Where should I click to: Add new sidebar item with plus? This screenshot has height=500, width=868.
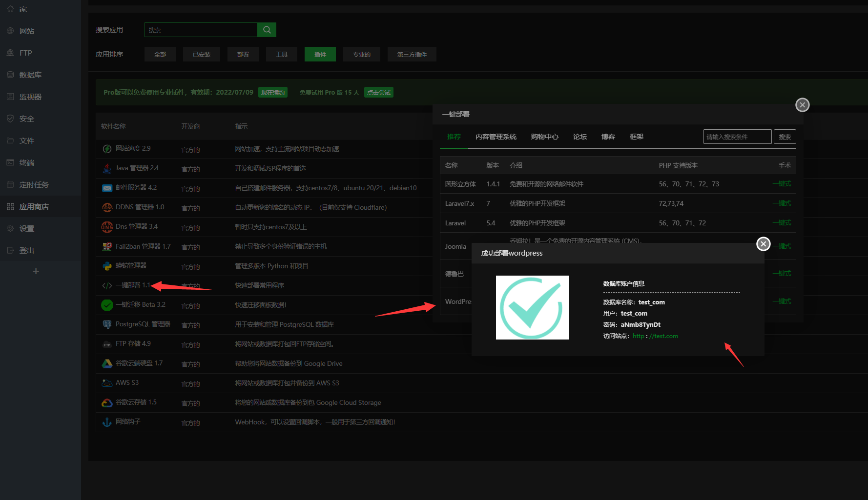click(36, 271)
